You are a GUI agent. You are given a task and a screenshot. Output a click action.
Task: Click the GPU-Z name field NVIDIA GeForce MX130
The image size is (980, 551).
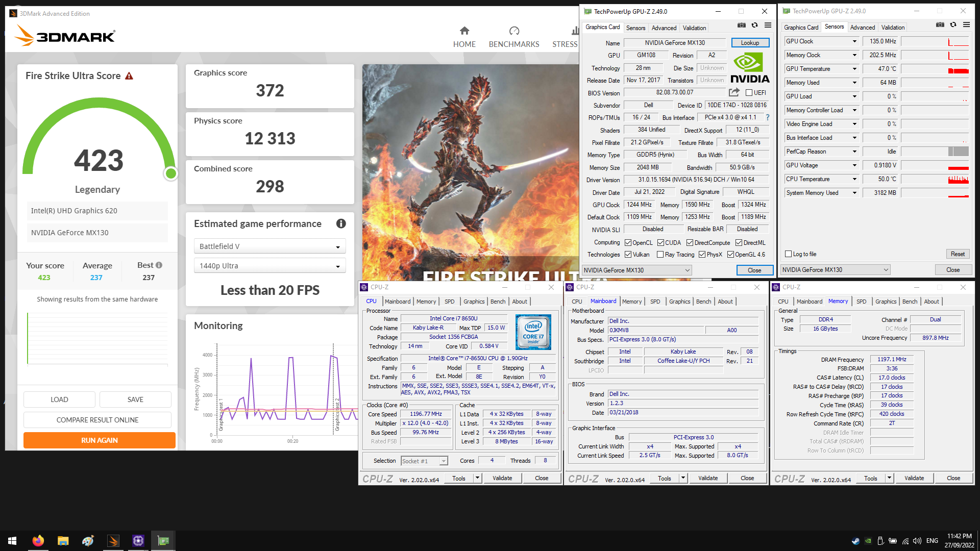click(x=674, y=43)
